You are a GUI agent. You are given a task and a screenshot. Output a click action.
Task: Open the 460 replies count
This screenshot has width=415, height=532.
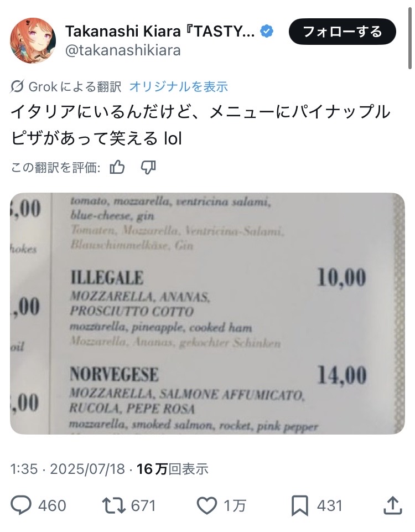[x=52, y=505]
